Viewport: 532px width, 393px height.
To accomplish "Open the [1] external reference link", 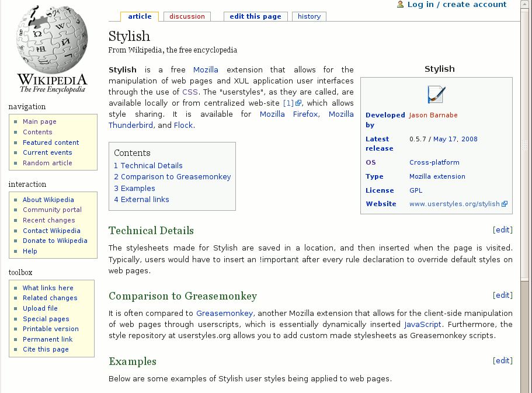I will click(x=288, y=103).
